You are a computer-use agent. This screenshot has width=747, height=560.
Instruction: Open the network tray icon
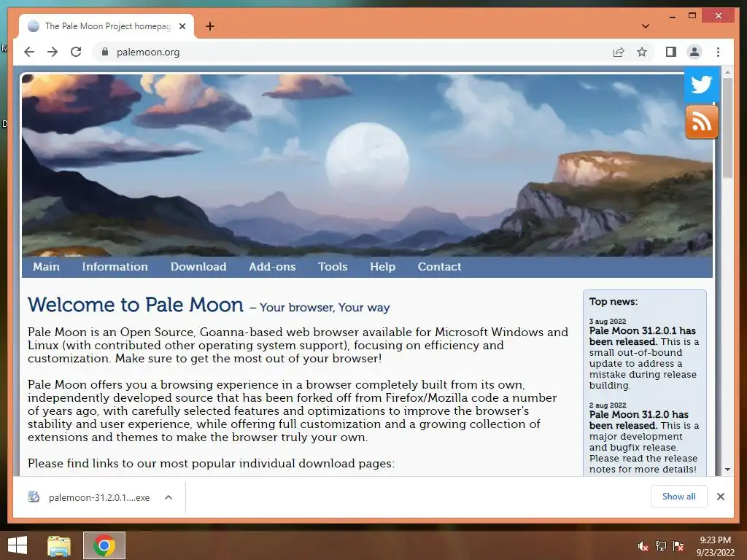click(x=660, y=546)
